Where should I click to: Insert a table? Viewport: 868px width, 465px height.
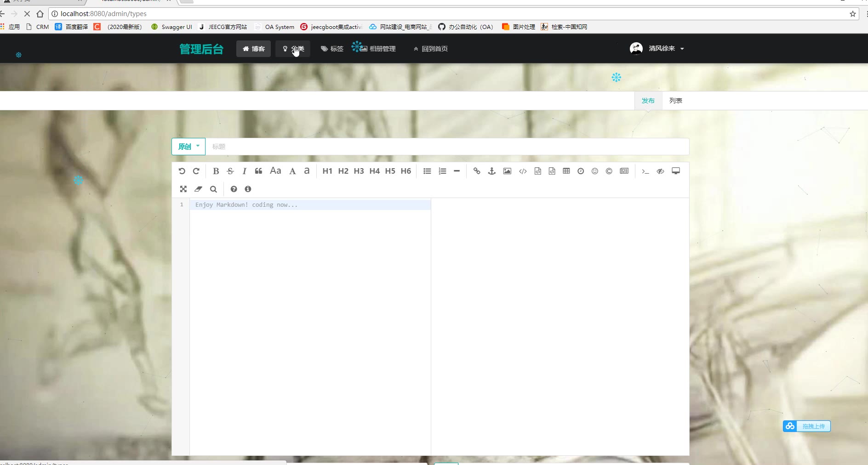(566, 171)
